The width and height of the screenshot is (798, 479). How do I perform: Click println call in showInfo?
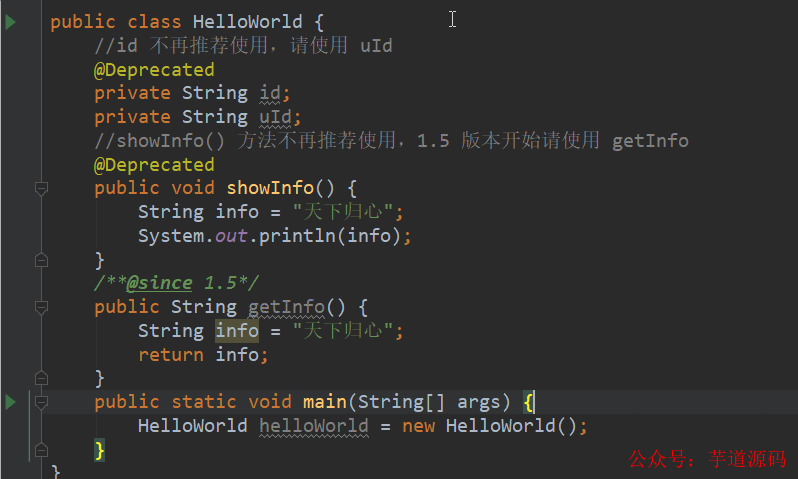click(297, 236)
